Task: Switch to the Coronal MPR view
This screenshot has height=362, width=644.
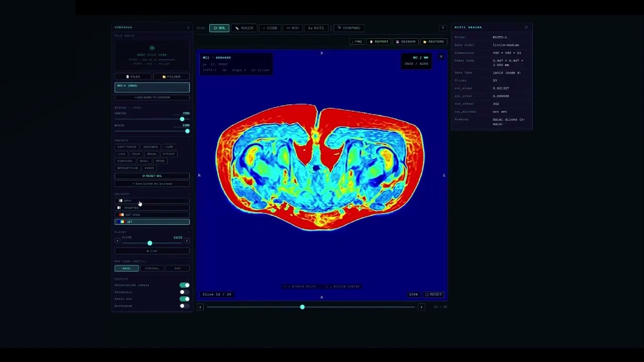Action: click(152, 268)
